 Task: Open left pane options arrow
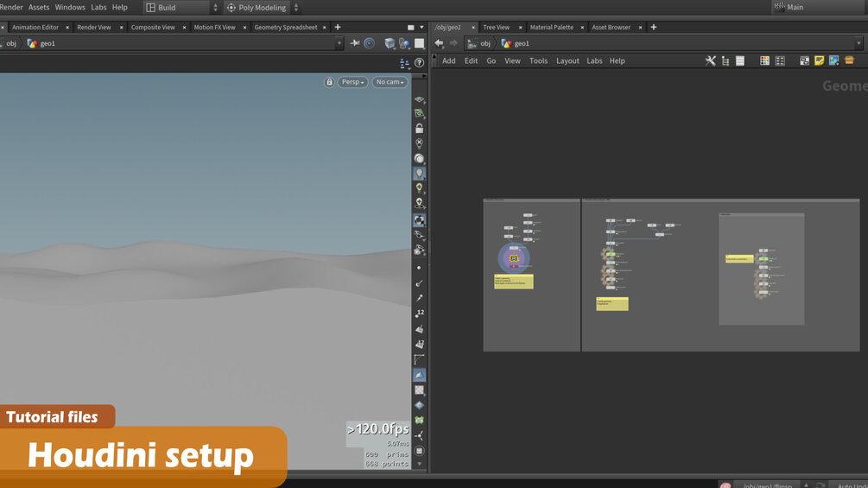(x=421, y=27)
